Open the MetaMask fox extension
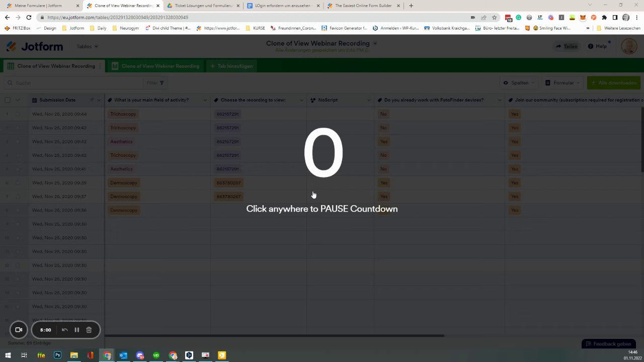 tap(583, 17)
